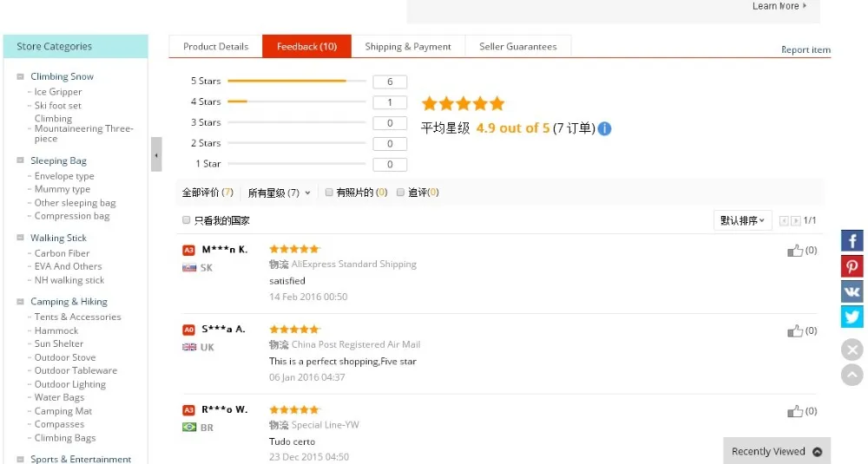Expand Recently Viewed panel arrow

[x=817, y=452]
